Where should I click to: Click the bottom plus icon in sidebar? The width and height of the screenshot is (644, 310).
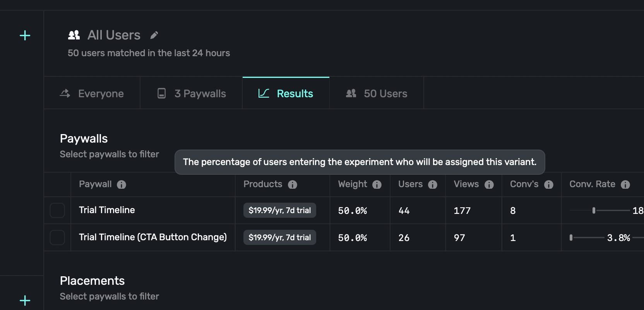pos(25,300)
